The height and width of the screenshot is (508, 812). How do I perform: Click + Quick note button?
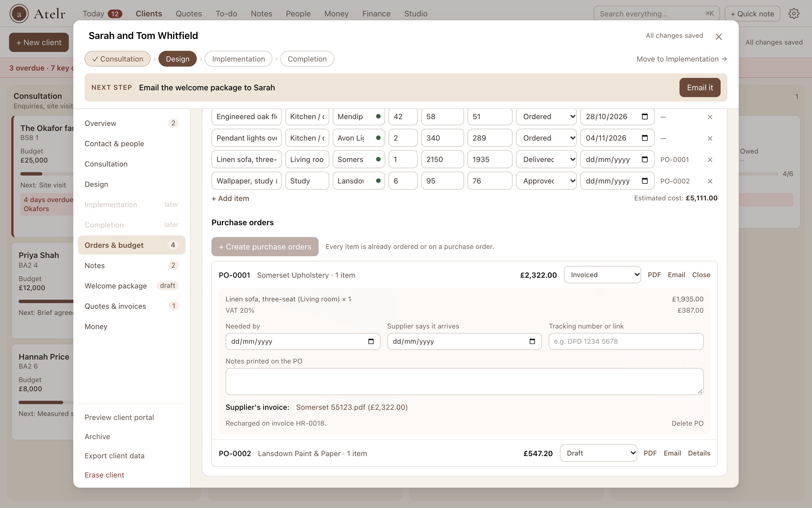[752, 14]
